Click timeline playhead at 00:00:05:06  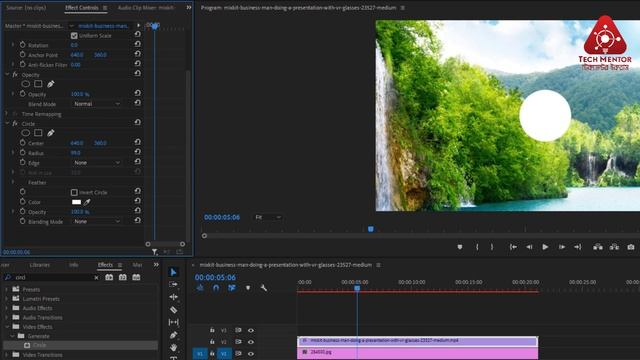357,288
